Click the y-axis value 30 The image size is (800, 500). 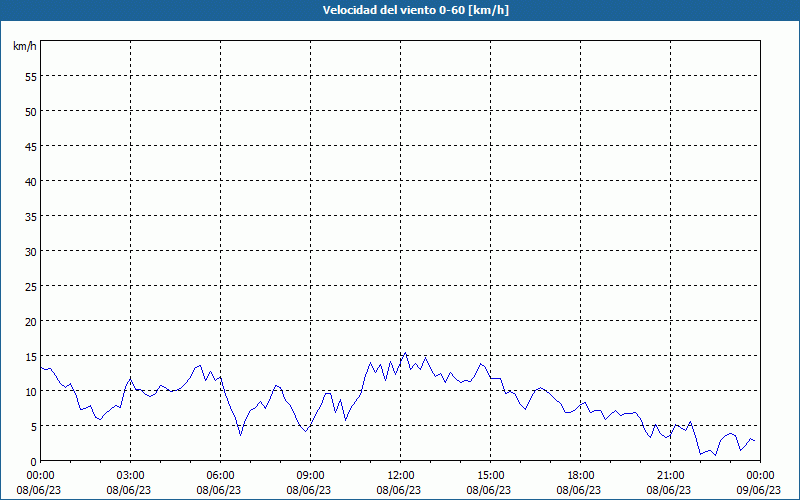click(31, 252)
